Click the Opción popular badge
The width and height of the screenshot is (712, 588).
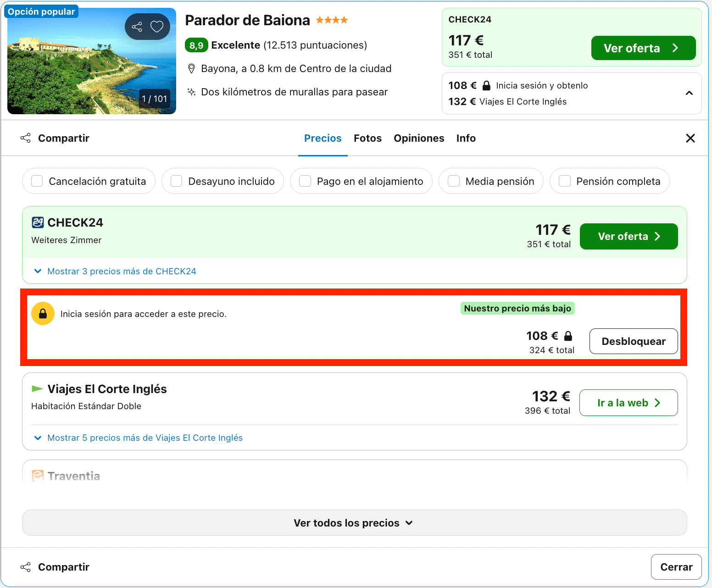[x=41, y=11]
